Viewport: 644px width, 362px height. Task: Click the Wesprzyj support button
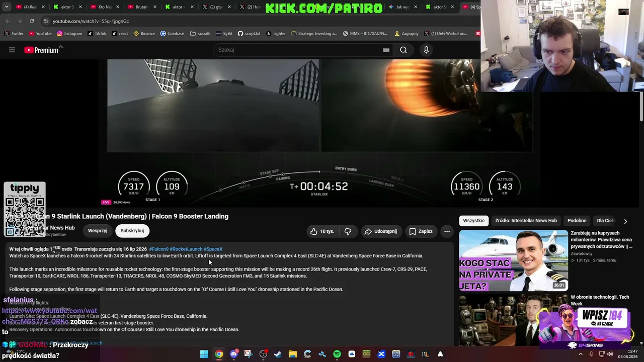[x=98, y=231]
